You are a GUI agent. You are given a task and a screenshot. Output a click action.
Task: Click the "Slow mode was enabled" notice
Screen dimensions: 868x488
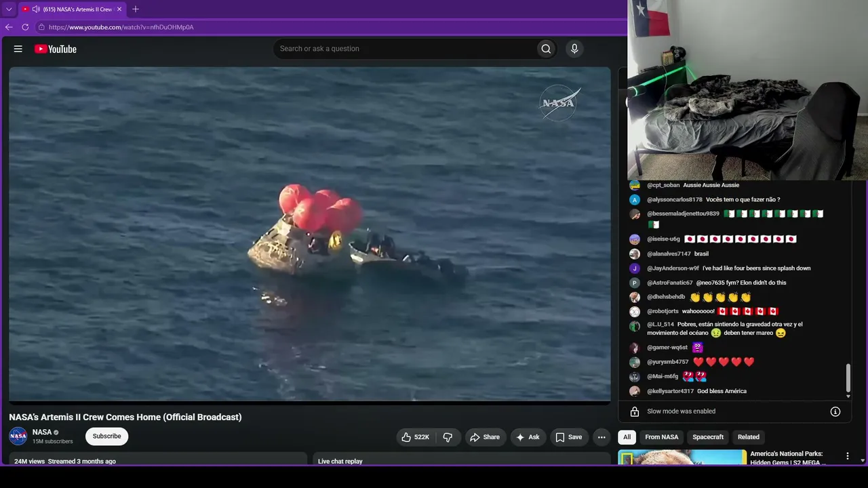coord(681,411)
